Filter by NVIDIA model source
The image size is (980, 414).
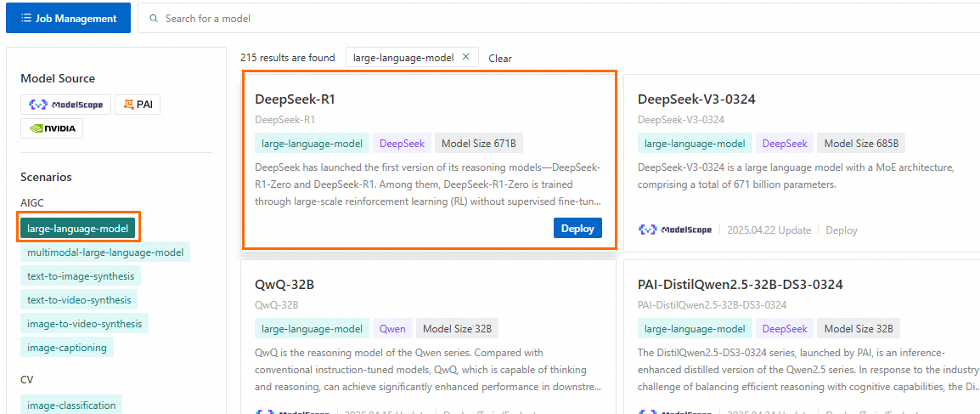pyautogui.click(x=52, y=128)
